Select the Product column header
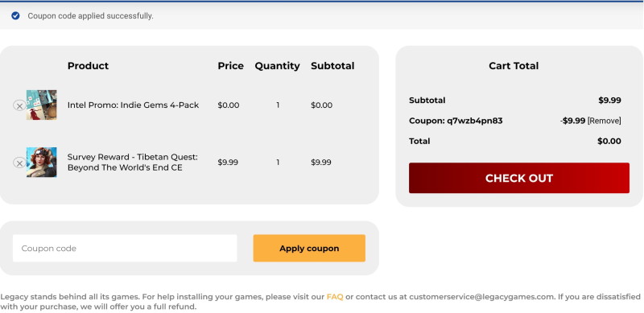 pos(88,66)
